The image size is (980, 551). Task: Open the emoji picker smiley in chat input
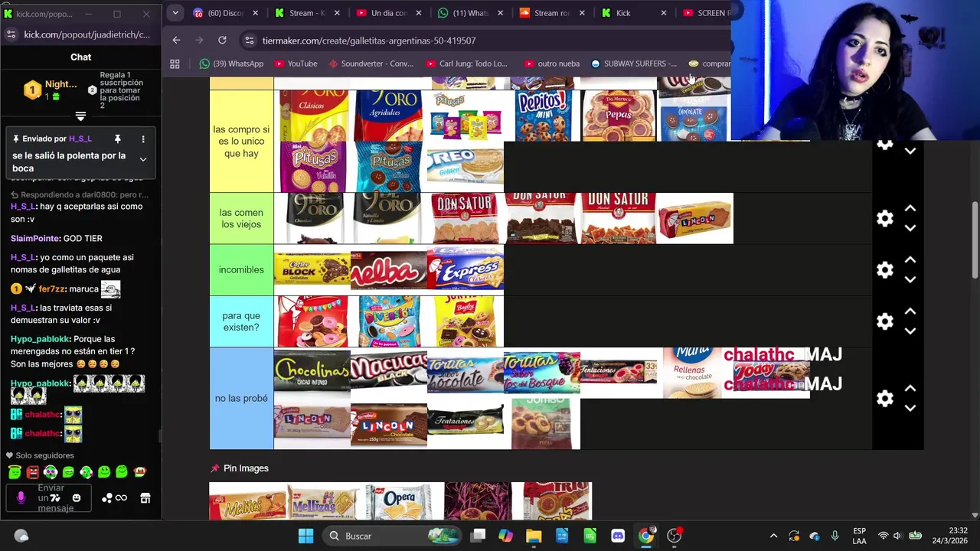click(76, 498)
